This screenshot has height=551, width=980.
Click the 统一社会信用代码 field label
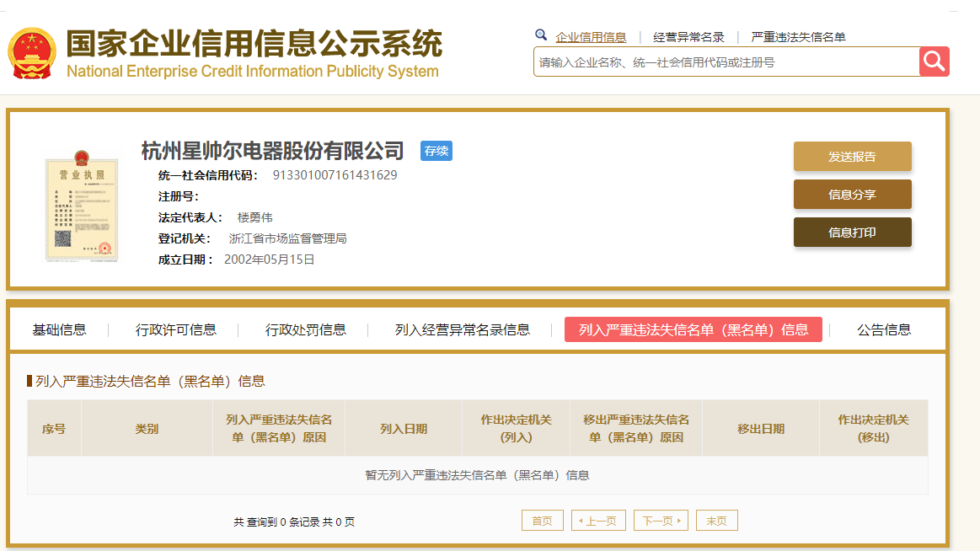point(207,175)
